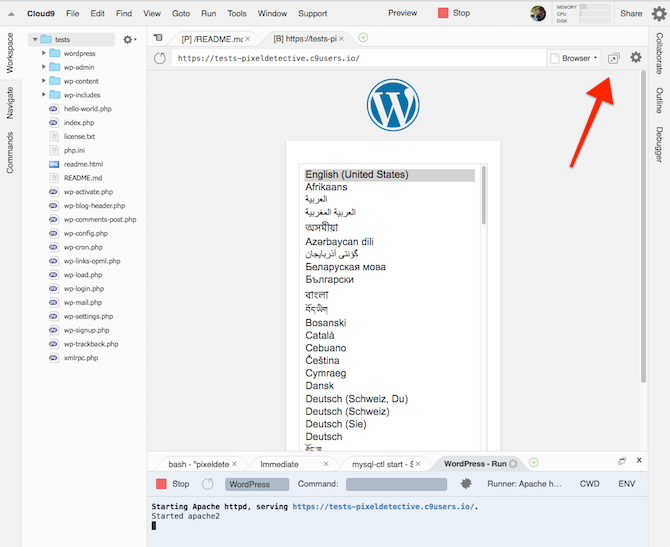Image resolution: width=670 pixels, height=547 pixels.
Task: Open the Tools menu
Action: point(237,13)
